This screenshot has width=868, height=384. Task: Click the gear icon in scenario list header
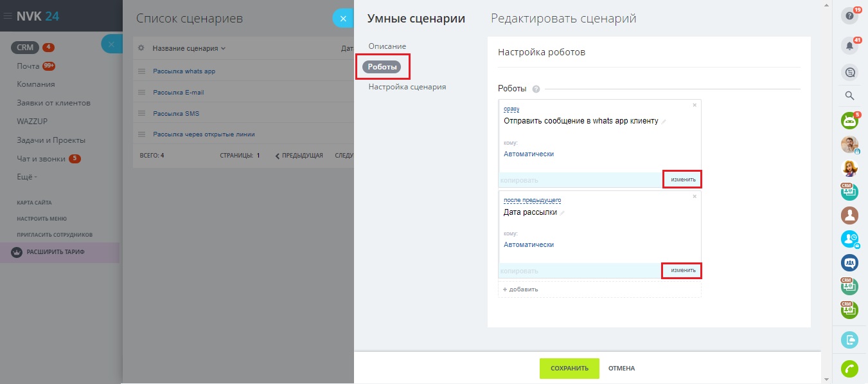141,48
